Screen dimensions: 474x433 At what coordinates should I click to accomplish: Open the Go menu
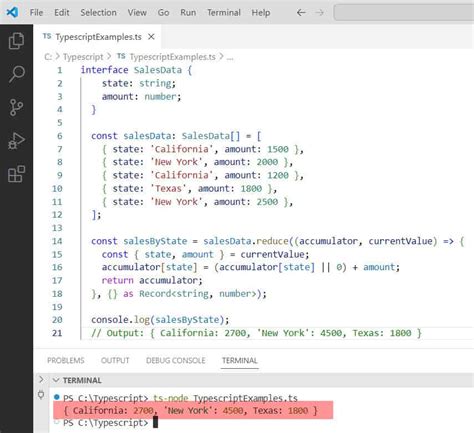pos(163,13)
